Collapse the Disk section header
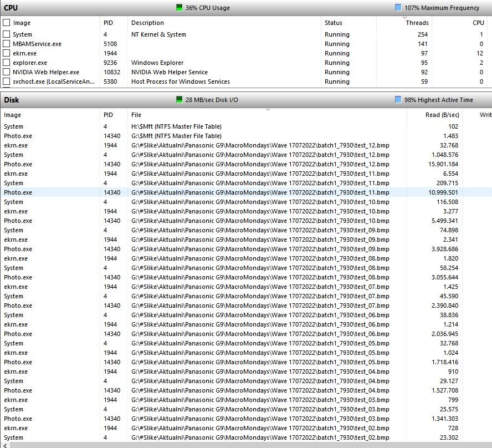 pos(12,100)
